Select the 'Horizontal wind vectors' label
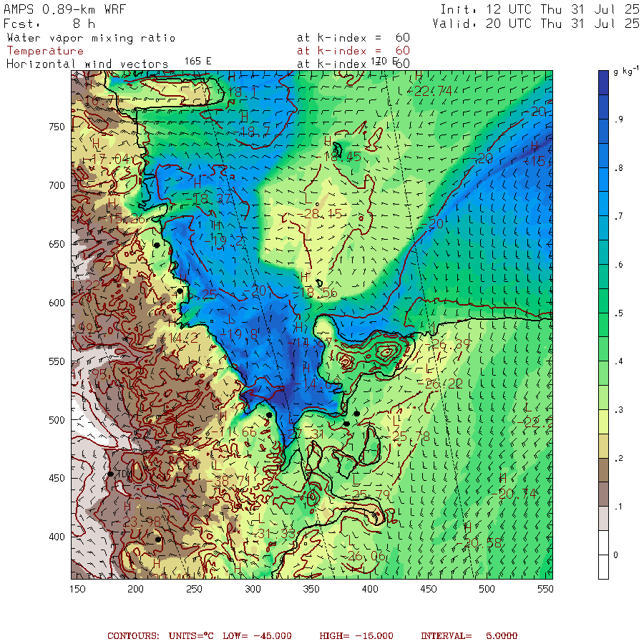This screenshot has width=644, height=644. click(87, 64)
